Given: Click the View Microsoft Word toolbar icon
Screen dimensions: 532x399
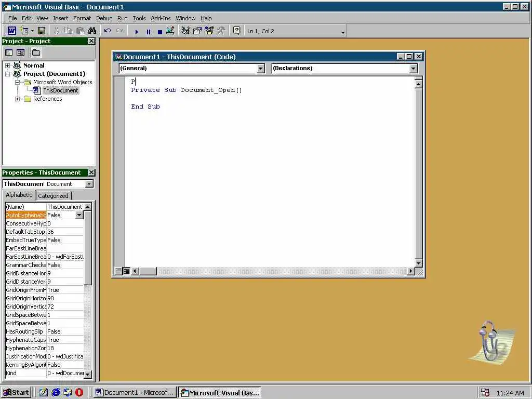Looking at the screenshot, I should coord(12,31).
